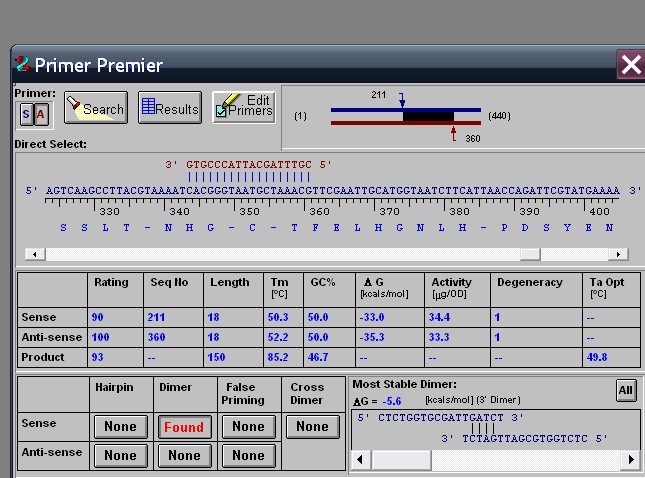Click Sense False Priming None button
645x478 pixels.
point(248,427)
